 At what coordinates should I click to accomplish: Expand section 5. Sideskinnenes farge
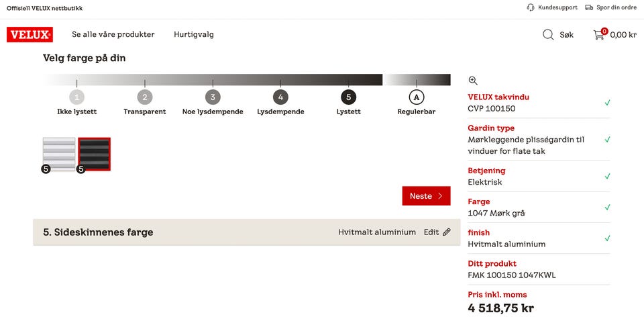[x=246, y=232]
